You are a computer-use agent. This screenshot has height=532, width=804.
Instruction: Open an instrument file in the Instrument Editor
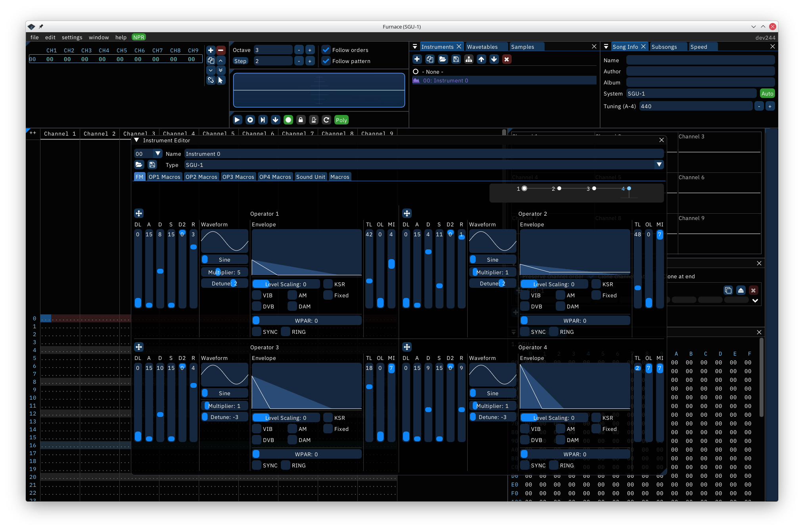139,165
